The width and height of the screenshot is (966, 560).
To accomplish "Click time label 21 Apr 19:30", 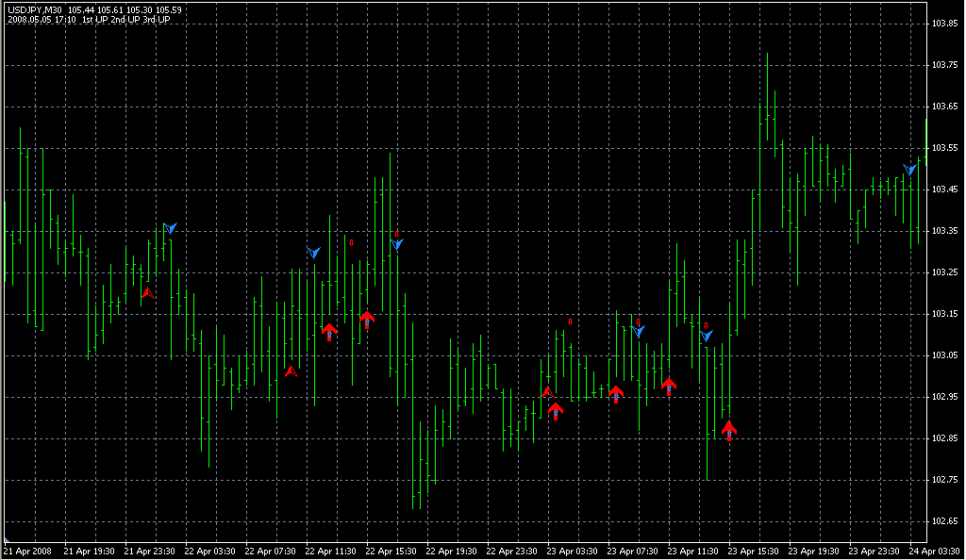I will 89,552.
